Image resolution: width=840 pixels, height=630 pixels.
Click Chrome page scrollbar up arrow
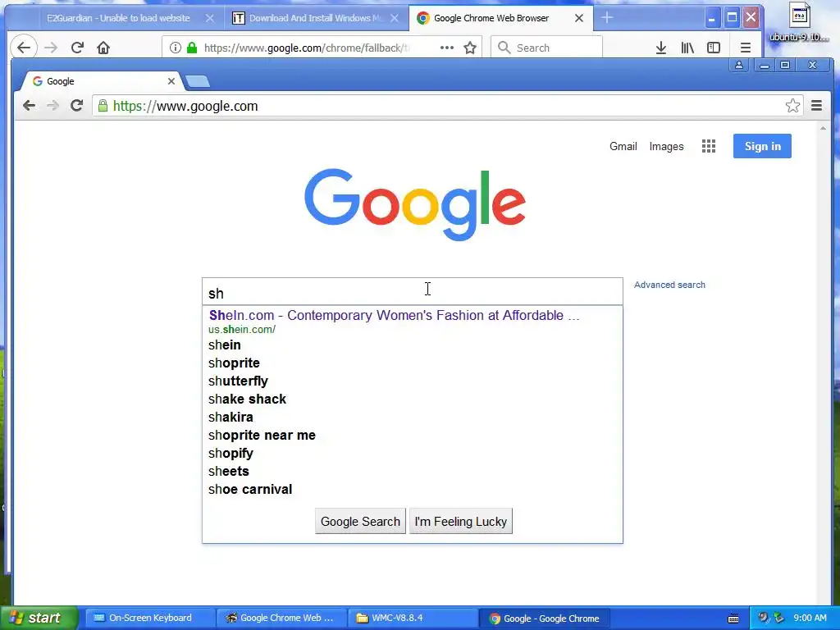[x=823, y=129]
